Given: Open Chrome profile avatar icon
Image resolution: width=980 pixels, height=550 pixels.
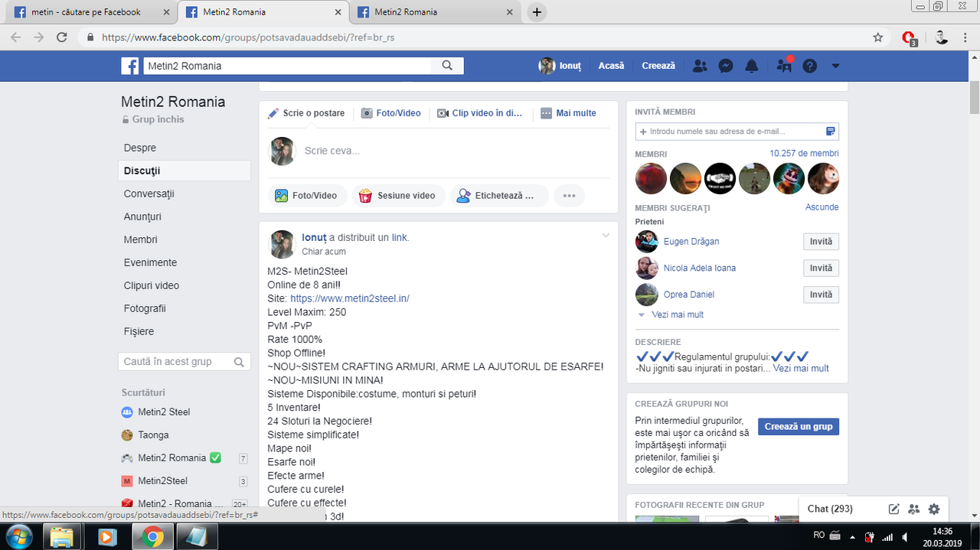Looking at the screenshot, I should pyautogui.click(x=941, y=37).
